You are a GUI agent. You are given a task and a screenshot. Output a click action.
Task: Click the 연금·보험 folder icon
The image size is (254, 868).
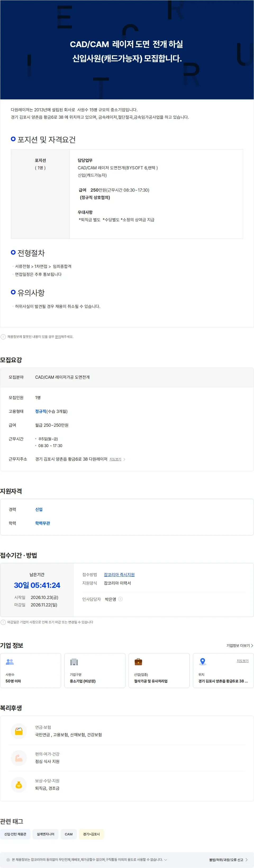(x=19, y=732)
